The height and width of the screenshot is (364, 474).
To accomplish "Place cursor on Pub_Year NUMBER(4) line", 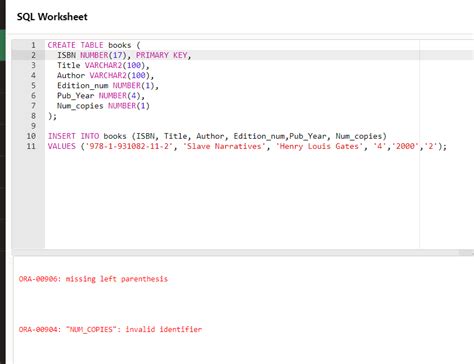I will pos(101,96).
